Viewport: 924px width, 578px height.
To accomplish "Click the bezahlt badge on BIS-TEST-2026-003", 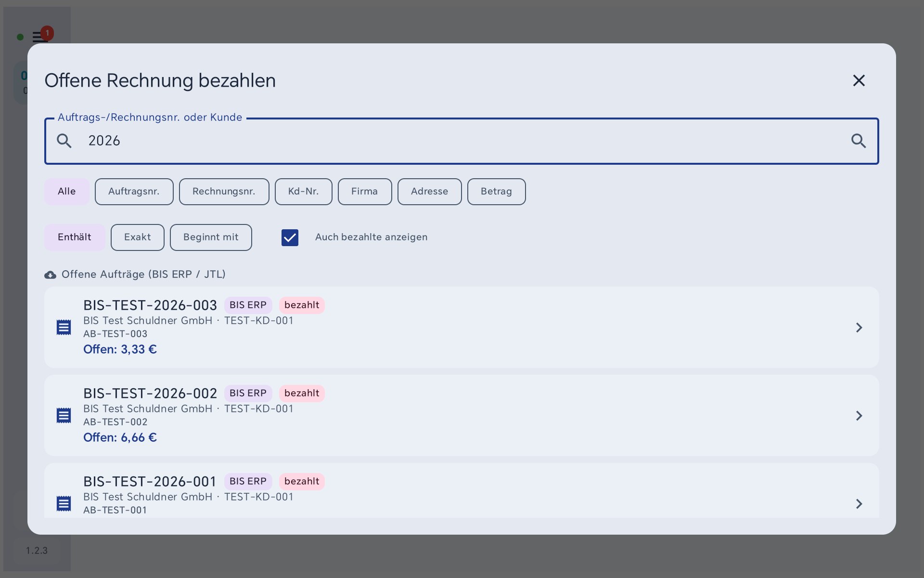I will coord(302,305).
